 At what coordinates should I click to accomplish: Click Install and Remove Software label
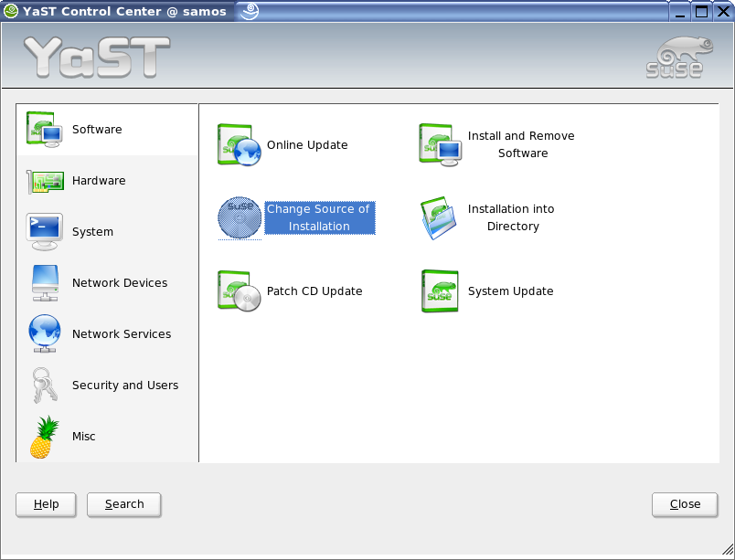pyautogui.click(x=521, y=144)
